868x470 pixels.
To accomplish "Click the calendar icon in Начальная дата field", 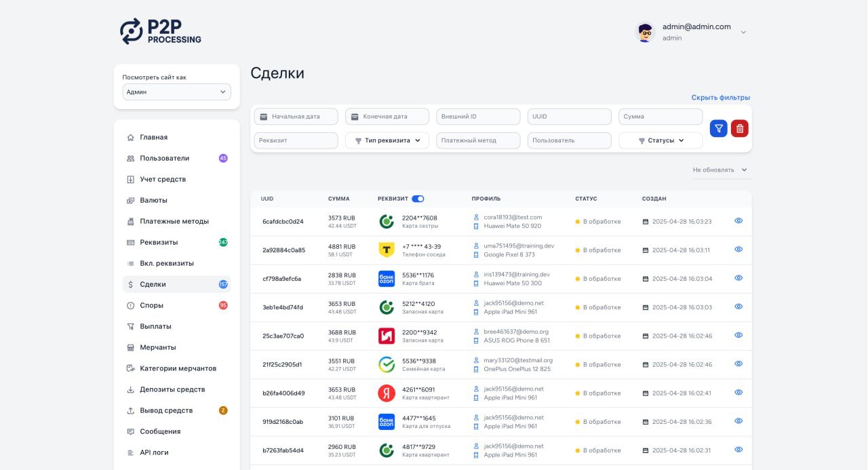I will coord(264,117).
